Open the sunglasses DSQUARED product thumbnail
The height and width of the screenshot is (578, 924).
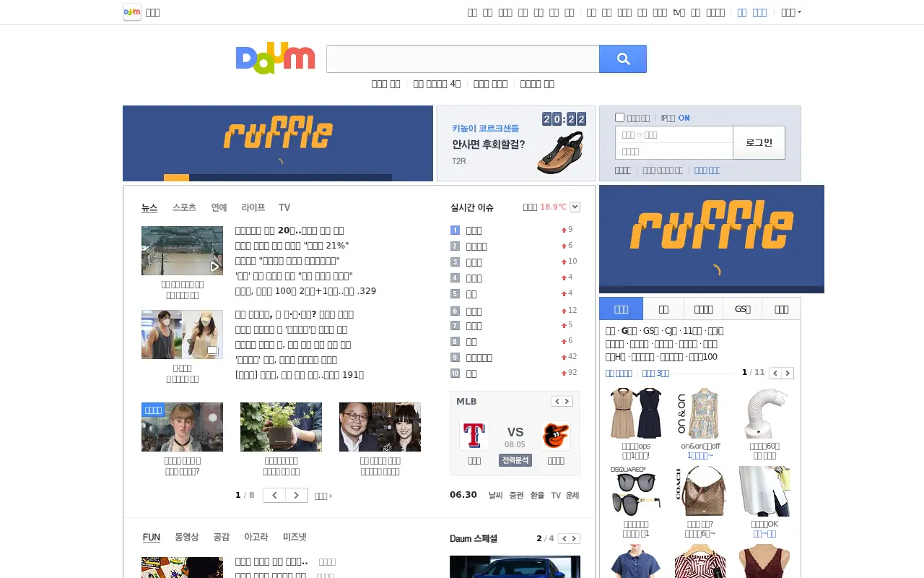click(636, 491)
